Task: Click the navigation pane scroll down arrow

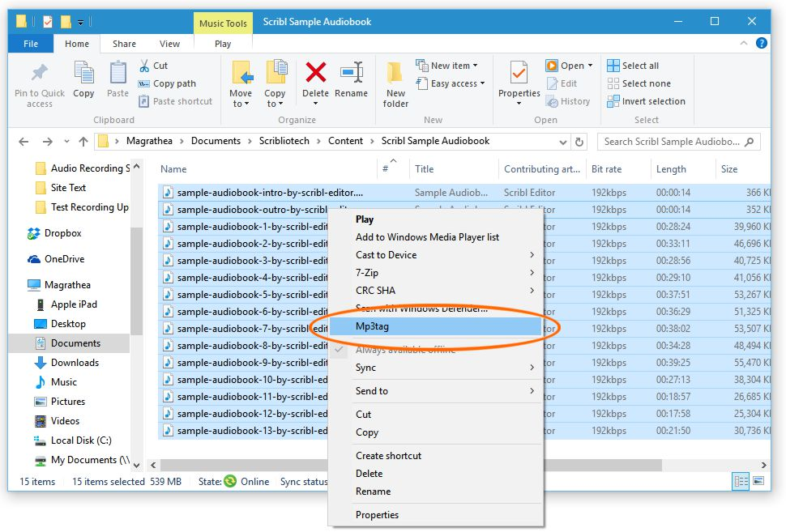Action: 136,466
